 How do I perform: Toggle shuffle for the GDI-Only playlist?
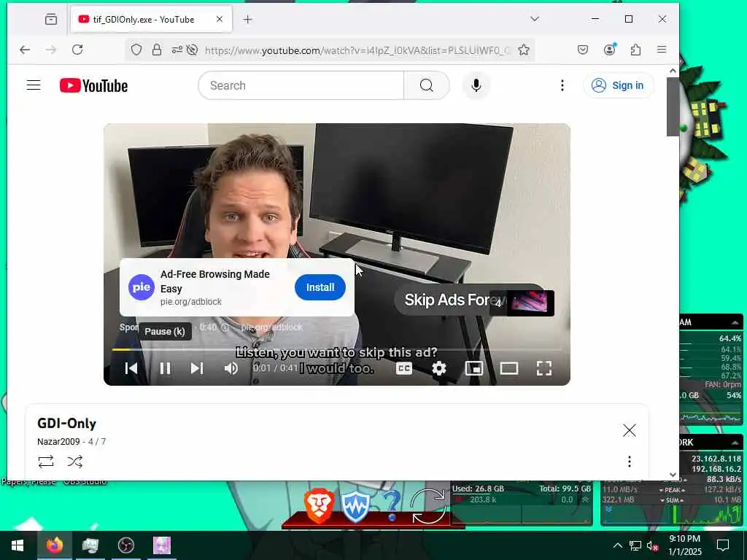[x=75, y=462]
